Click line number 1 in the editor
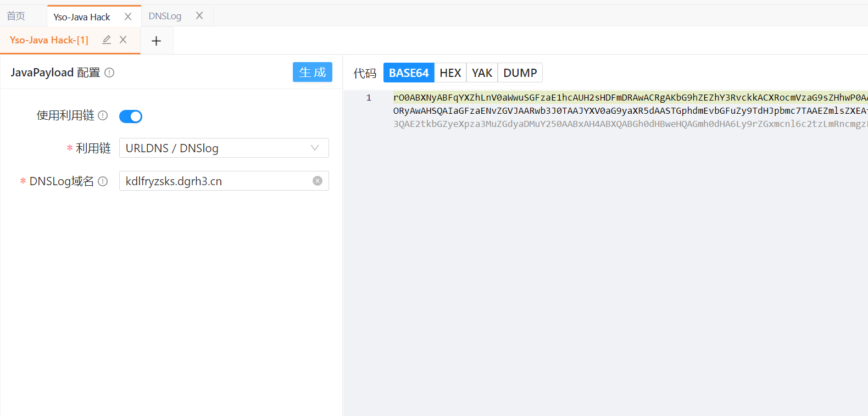This screenshot has height=416, width=868. coord(369,97)
